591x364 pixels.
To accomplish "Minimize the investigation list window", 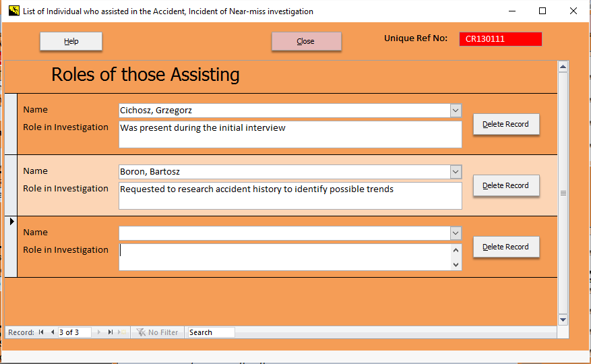I will [512, 11].
